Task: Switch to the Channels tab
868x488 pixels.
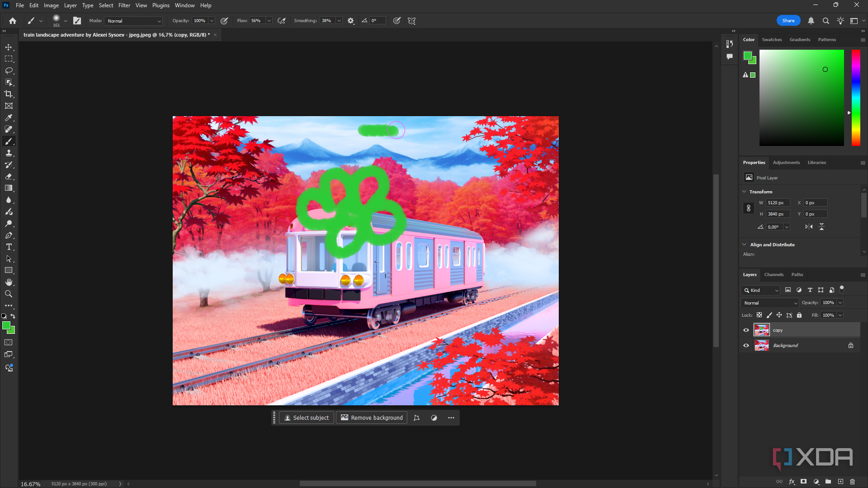Action: pos(774,275)
